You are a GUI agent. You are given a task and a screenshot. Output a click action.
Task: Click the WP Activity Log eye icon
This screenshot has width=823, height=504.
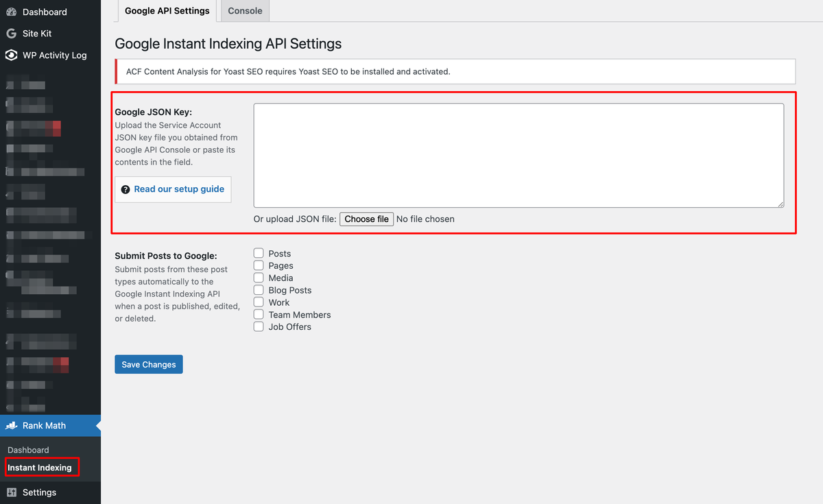pos(11,56)
